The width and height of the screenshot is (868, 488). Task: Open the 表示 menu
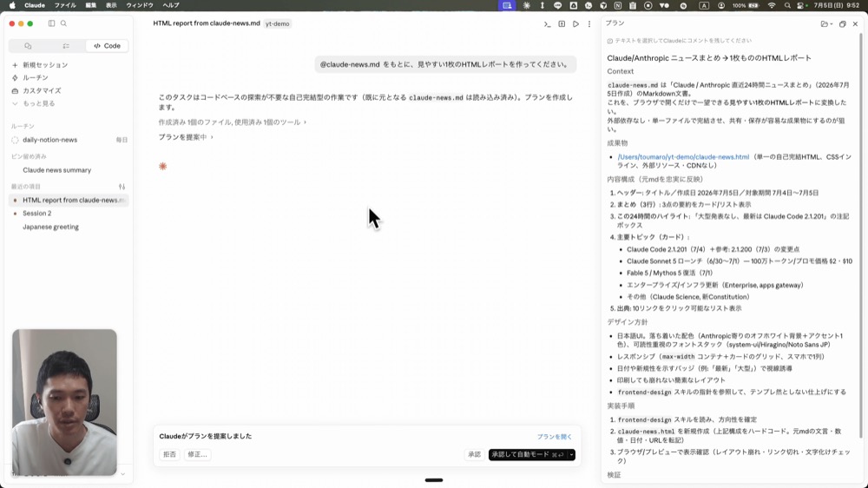point(111,5)
